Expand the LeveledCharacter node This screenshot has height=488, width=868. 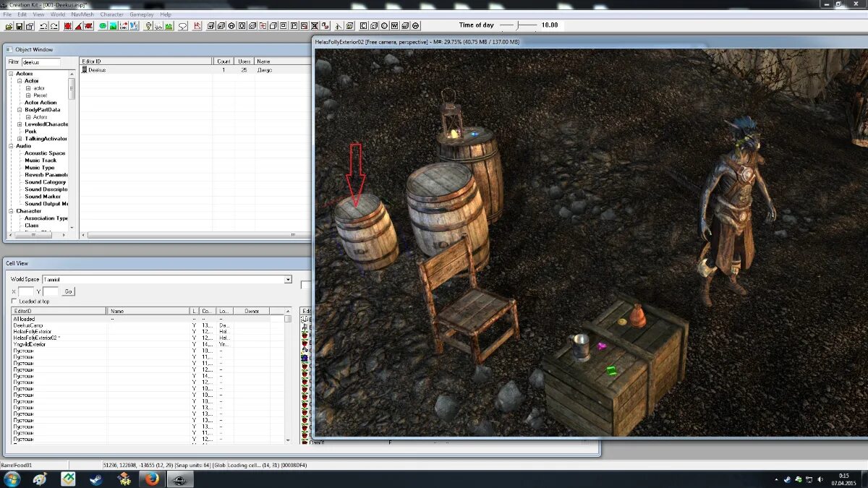pyautogui.click(x=20, y=124)
